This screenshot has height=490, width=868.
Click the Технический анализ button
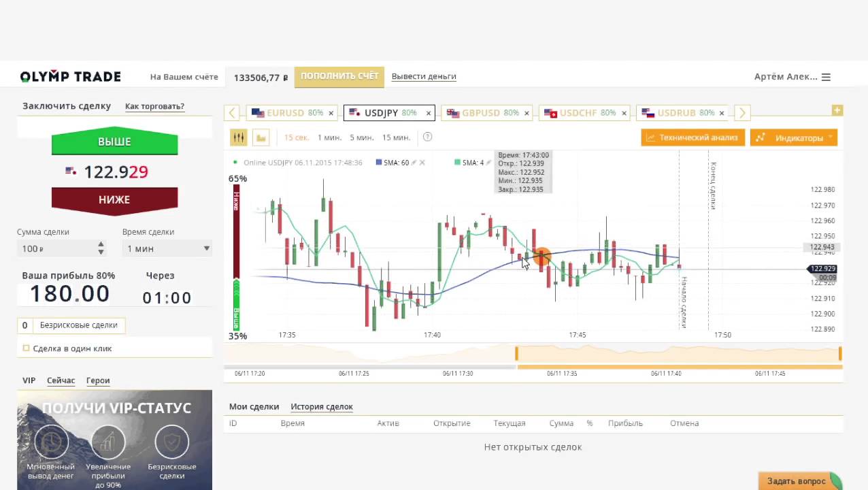pos(693,137)
